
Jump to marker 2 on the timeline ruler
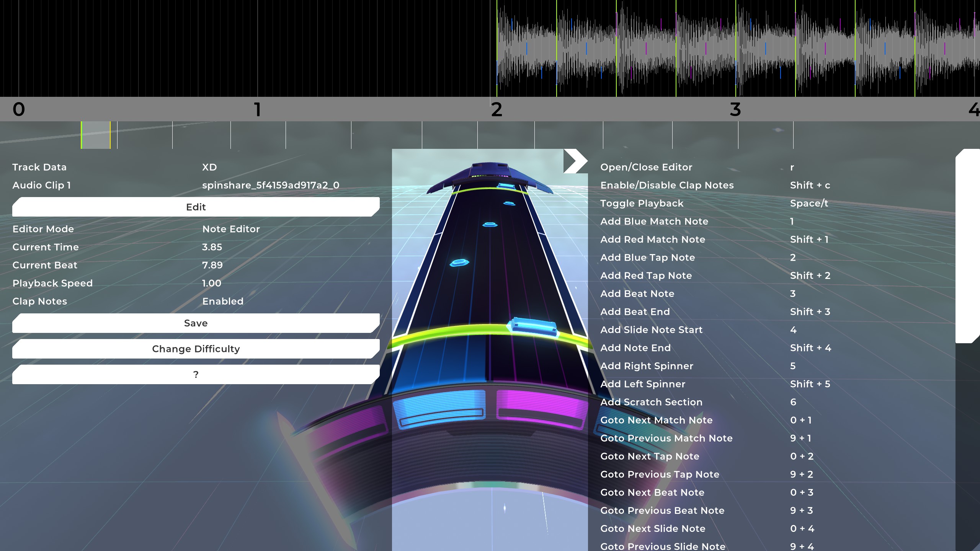pyautogui.click(x=497, y=109)
